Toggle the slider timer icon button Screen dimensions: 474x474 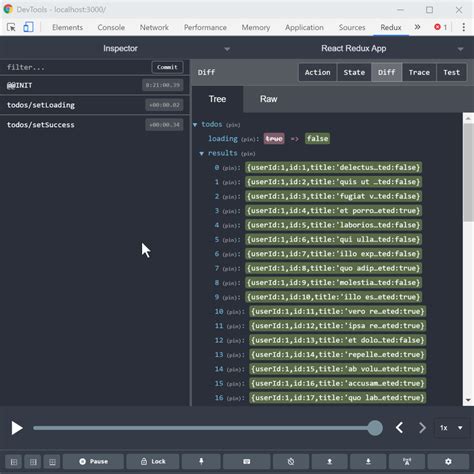tap(291, 462)
